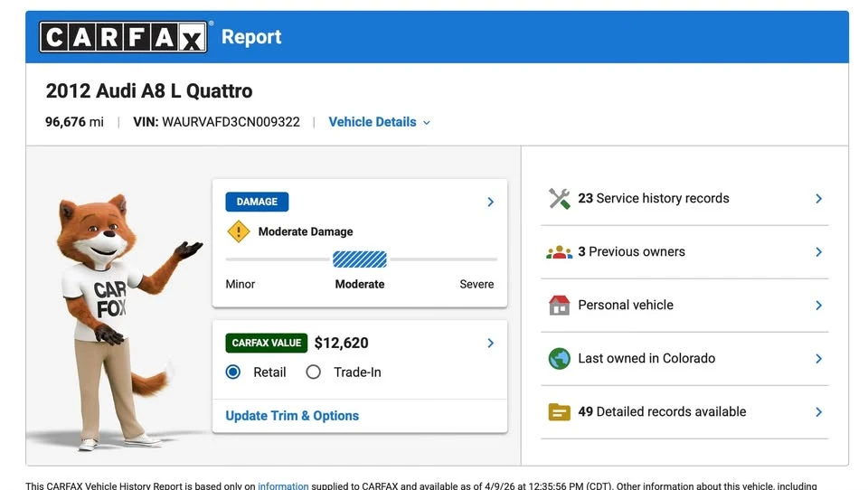
Task: Click the $12,620 value amount
Action: pyautogui.click(x=341, y=343)
